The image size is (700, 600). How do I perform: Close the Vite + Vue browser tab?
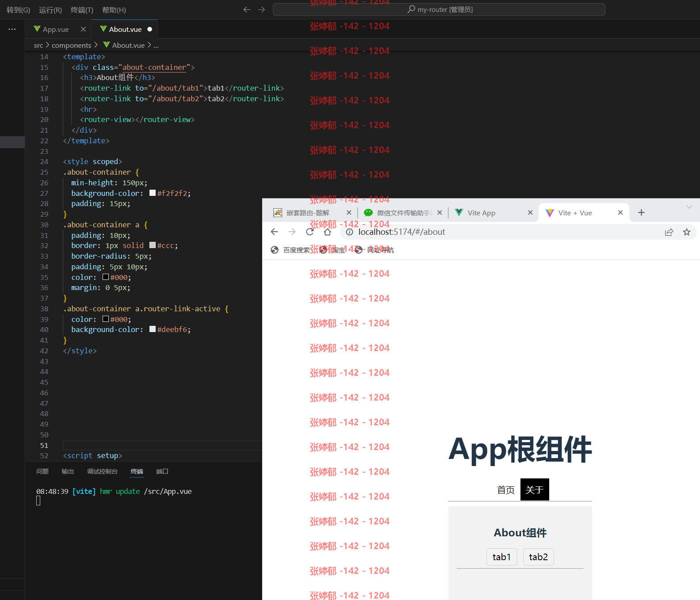(620, 213)
